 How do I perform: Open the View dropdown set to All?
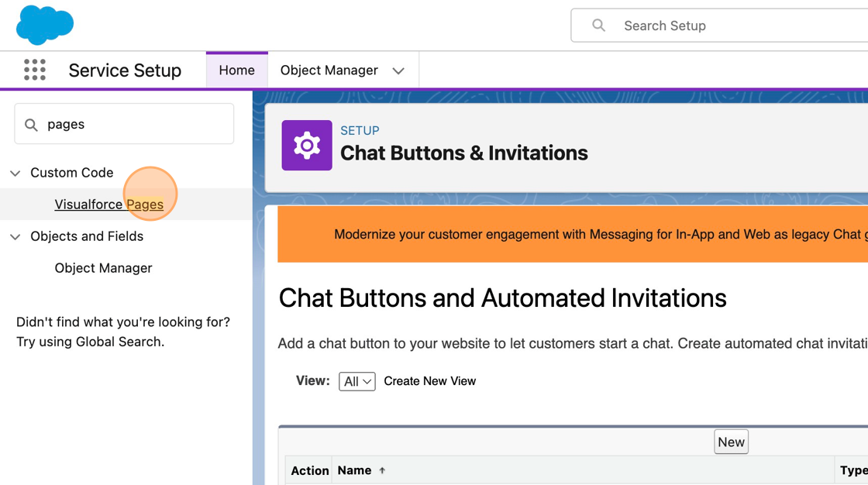coord(356,381)
